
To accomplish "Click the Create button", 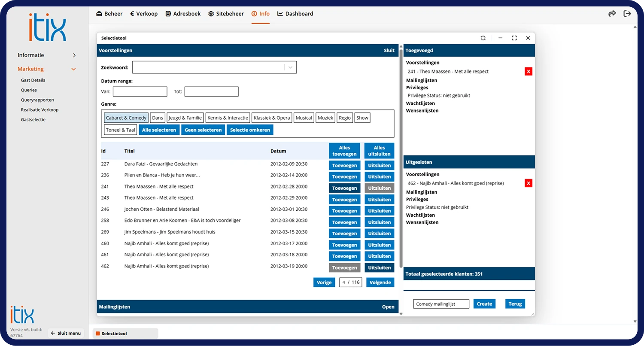I will click(x=484, y=304).
